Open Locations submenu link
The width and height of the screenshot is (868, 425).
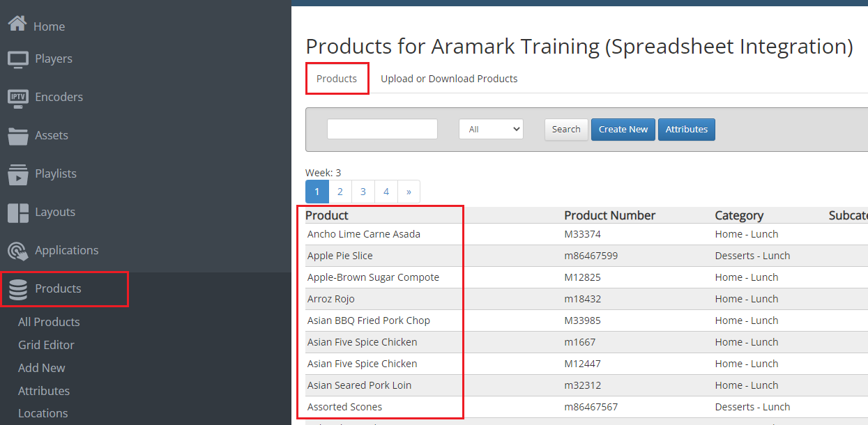point(43,413)
